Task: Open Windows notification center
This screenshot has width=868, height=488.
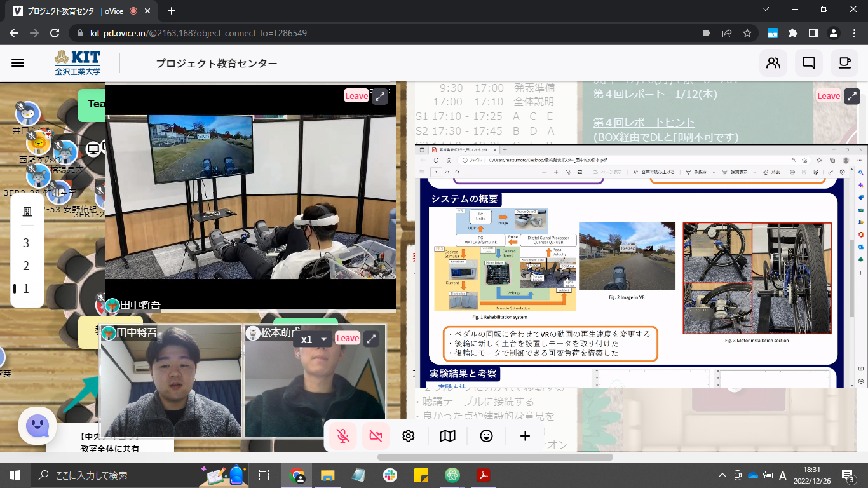Action: [x=848, y=475]
